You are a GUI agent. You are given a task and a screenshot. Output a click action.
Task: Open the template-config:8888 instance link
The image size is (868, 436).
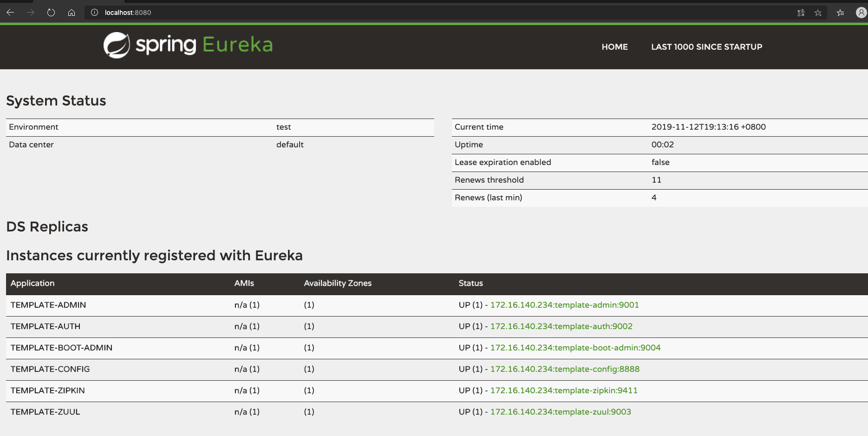click(x=565, y=369)
